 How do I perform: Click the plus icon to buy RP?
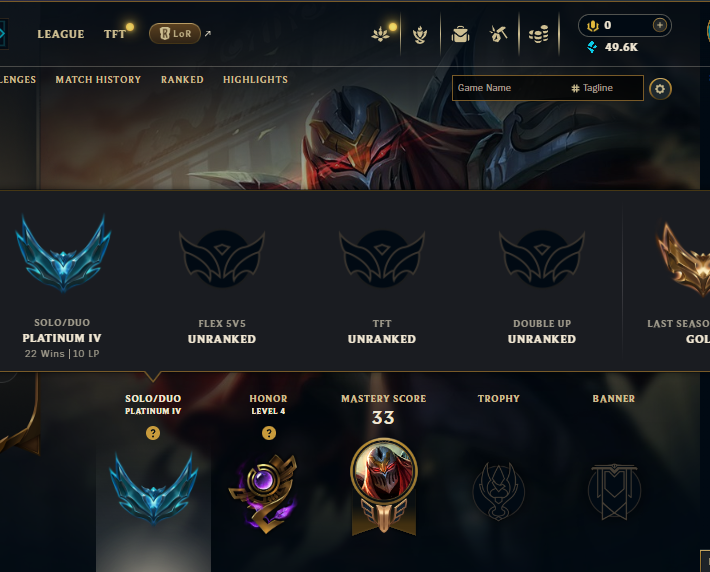660,25
